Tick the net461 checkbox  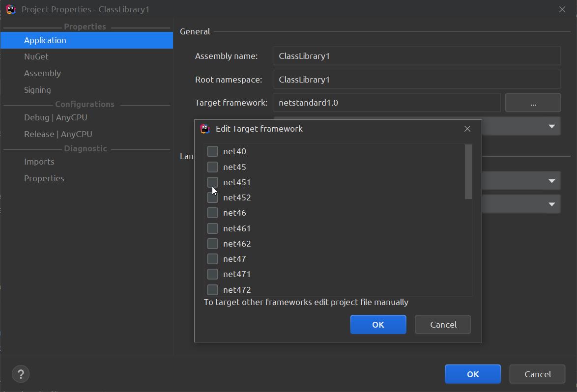(212, 228)
